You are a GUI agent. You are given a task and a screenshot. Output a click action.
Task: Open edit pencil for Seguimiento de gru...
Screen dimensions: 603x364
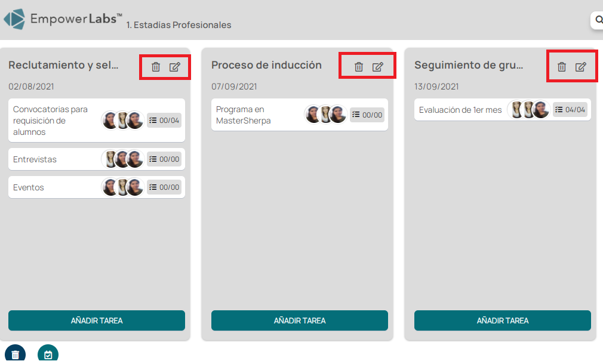click(581, 67)
